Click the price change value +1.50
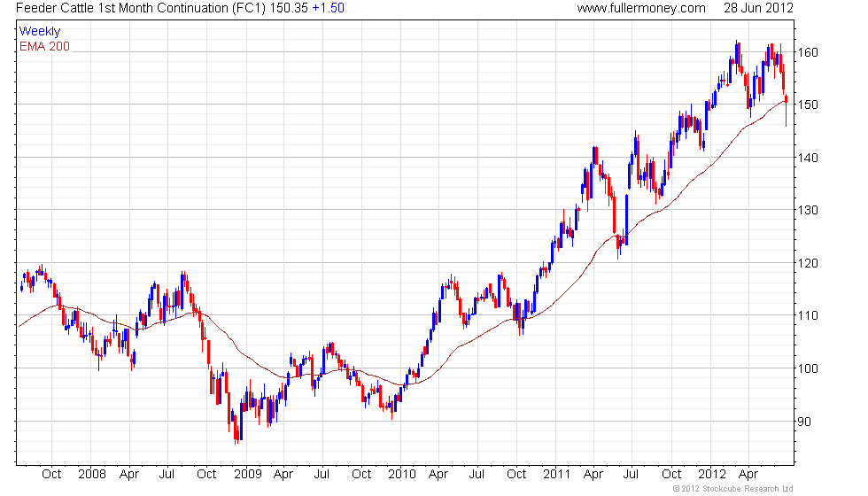Image resolution: width=868 pixels, height=496 pixels. [x=329, y=8]
